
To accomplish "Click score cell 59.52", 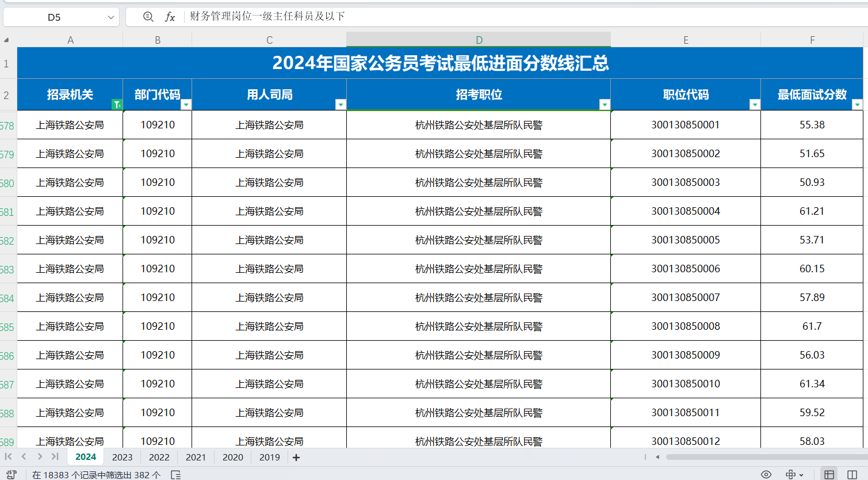I will 812,413.
